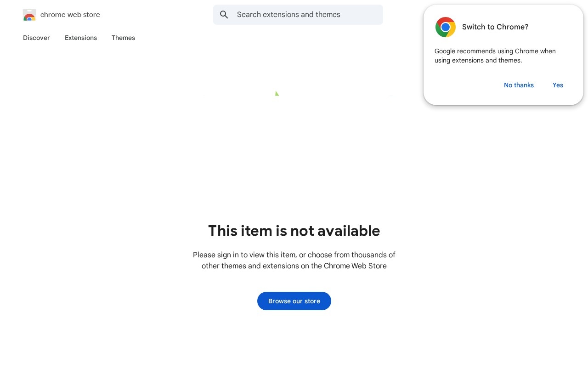Viewport: 588px width, 392px height.
Task: Click the blue rounded 'Browse our store' control
Action: click(x=294, y=301)
